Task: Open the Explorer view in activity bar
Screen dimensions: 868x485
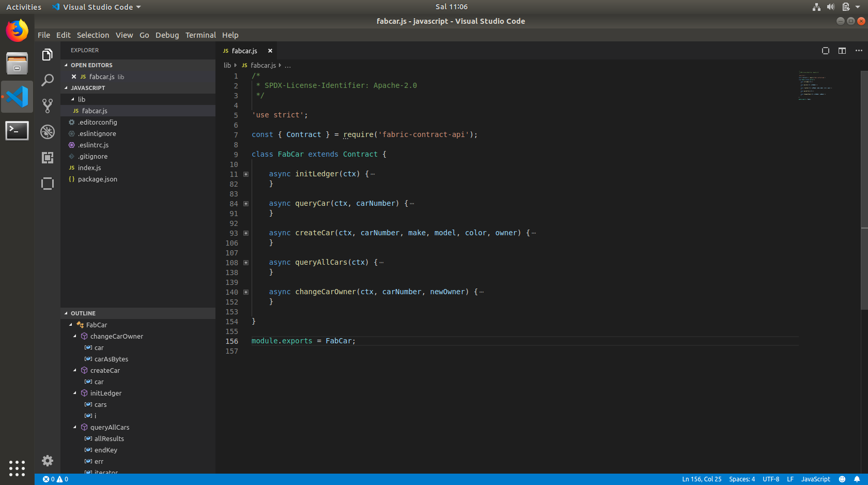Action: [x=48, y=55]
